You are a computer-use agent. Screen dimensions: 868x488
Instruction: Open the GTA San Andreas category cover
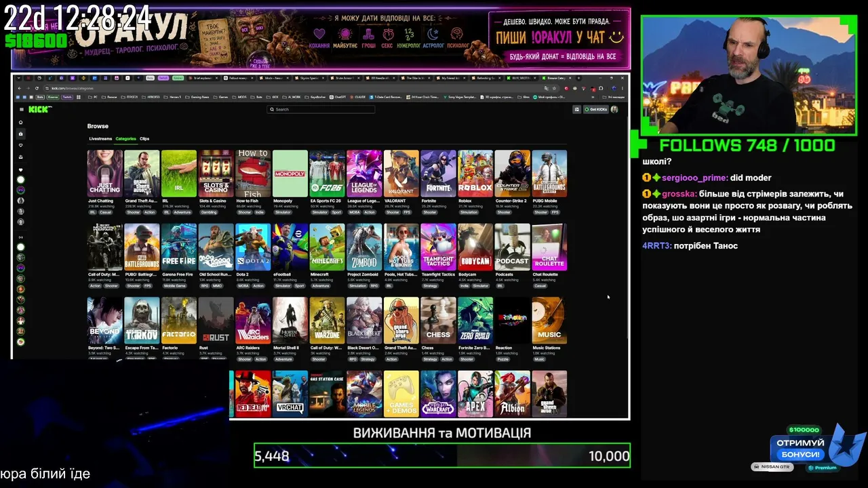(401, 321)
